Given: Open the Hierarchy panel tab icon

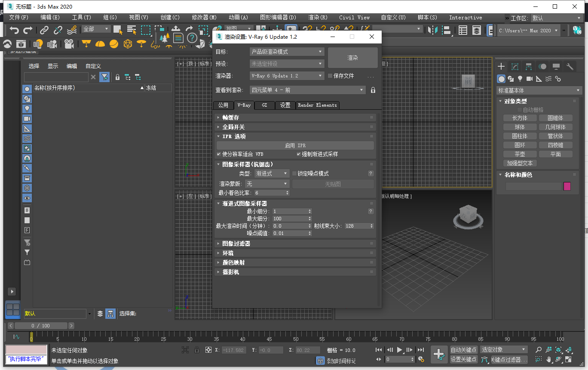Looking at the screenshot, I should pyautogui.click(x=528, y=66).
